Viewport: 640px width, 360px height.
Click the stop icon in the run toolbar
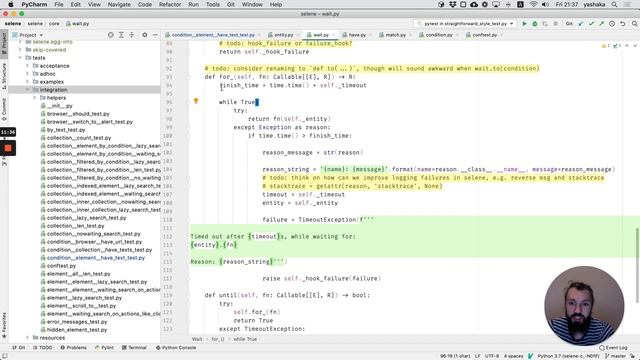click(x=556, y=24)
